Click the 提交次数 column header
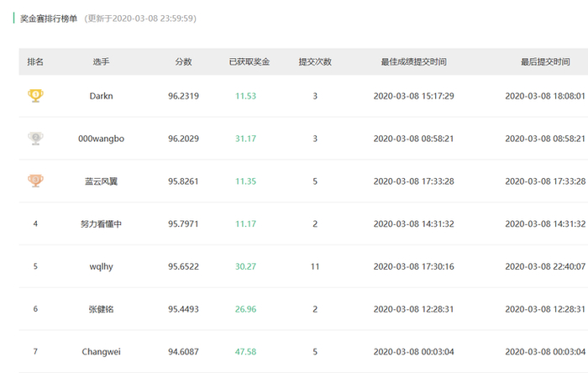The width and height of the screenshot is (588, 373). [x=315, y=62]
